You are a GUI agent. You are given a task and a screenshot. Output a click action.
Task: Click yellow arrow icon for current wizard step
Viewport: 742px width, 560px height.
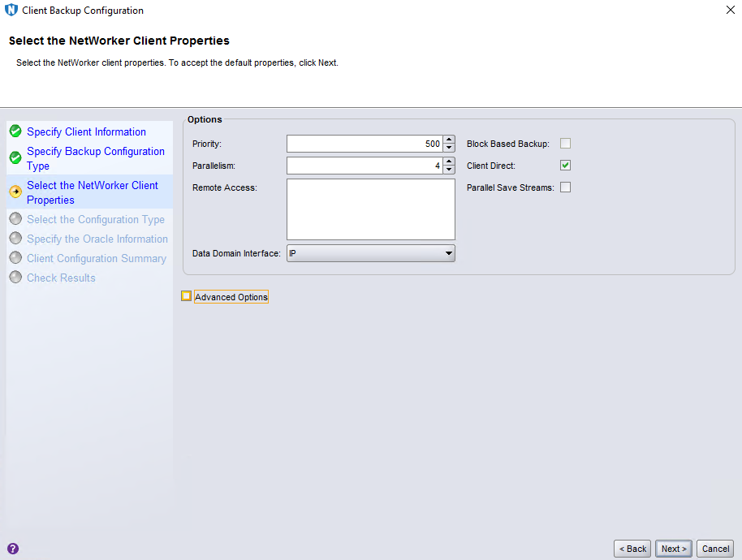click(x=15, y=192)
